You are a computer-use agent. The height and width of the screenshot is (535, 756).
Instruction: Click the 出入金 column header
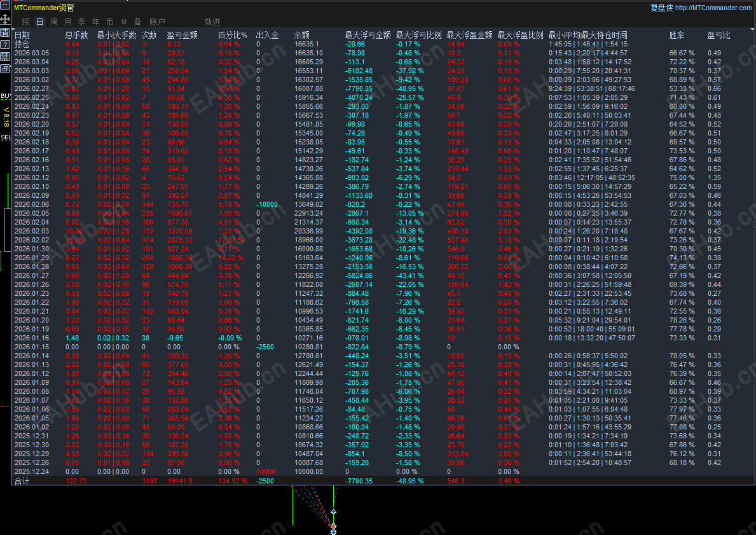pyautogui.click(x=267, y=35)
